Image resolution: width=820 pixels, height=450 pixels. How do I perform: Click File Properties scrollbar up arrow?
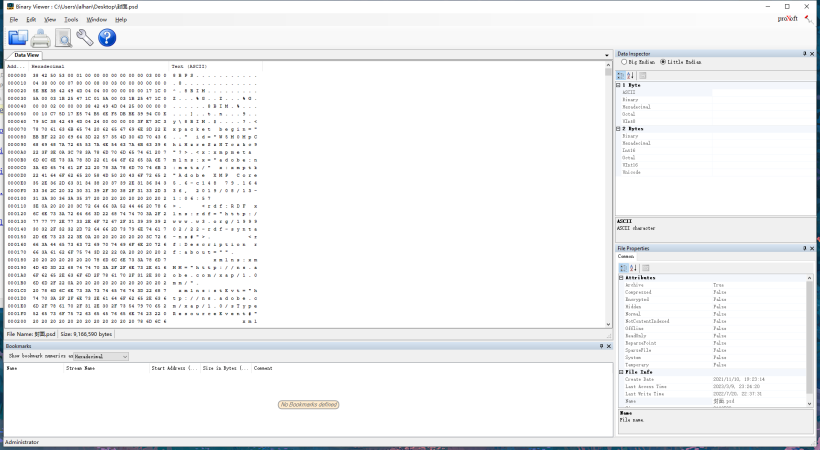pos(810,278)
